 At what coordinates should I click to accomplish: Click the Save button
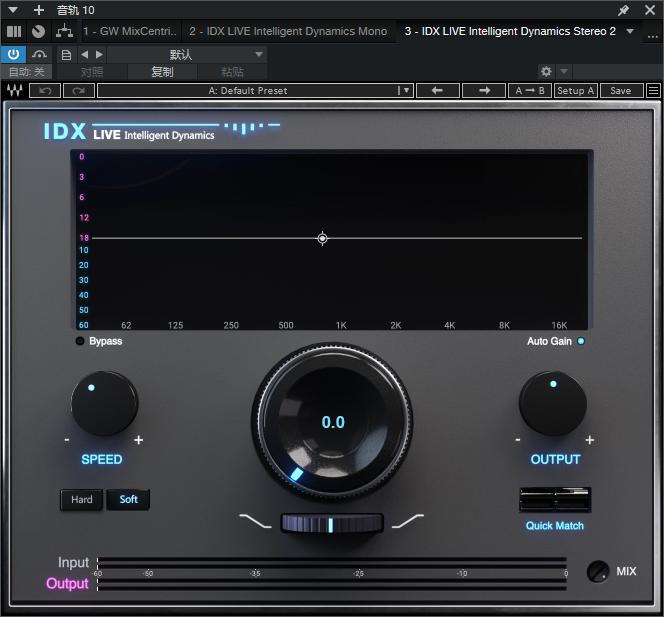click(622, 91)
